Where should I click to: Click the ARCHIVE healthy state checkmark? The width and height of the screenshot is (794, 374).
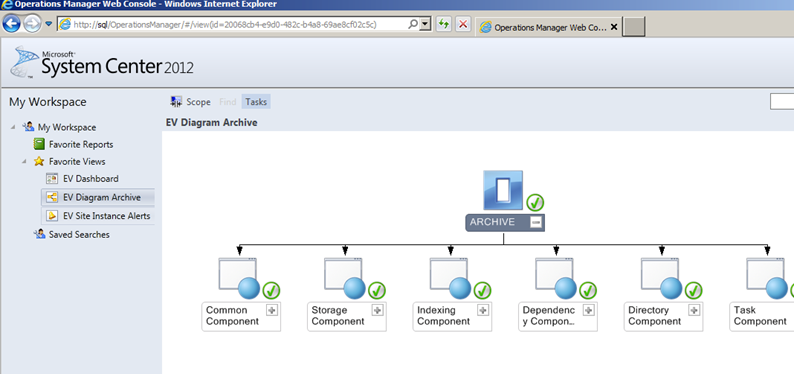coord(535,202)
